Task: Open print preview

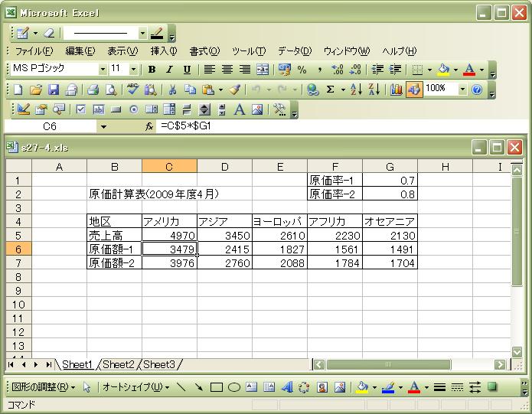Action: 111,90
